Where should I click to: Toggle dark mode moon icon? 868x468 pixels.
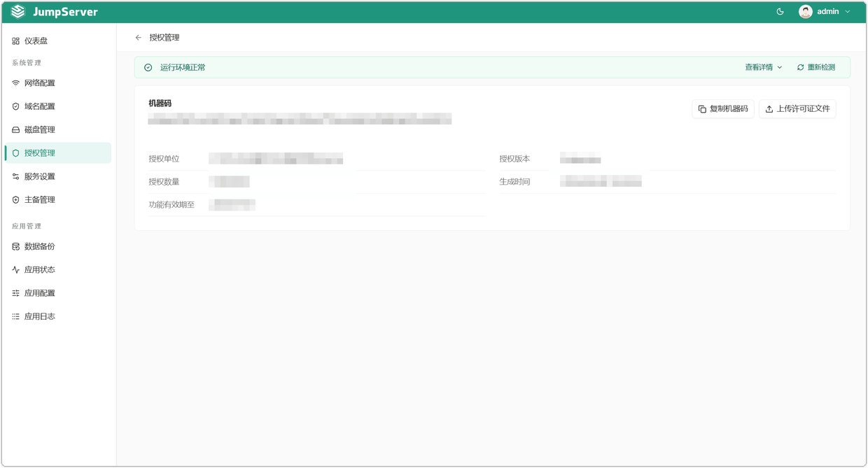click(780, 12)
